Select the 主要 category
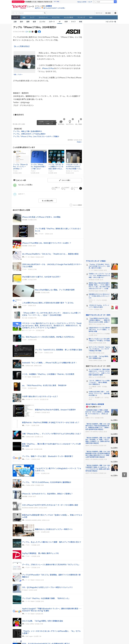Viewport: 129px width, 644px height. (15, 22)
